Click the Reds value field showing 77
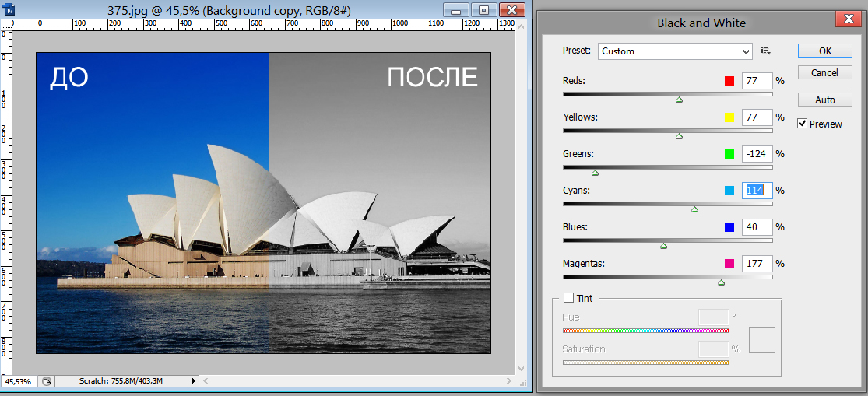Image resolution: width=868 pixels, height=396 pixels. point(757,81)
